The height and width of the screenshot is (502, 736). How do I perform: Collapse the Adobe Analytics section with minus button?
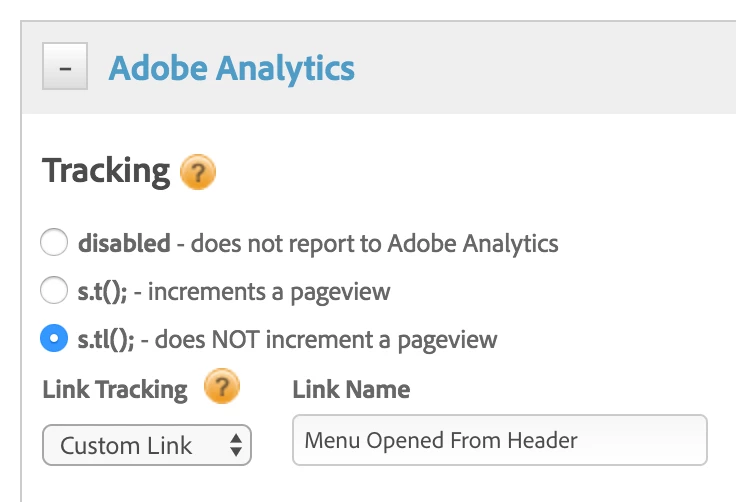[x=65, y=69]
